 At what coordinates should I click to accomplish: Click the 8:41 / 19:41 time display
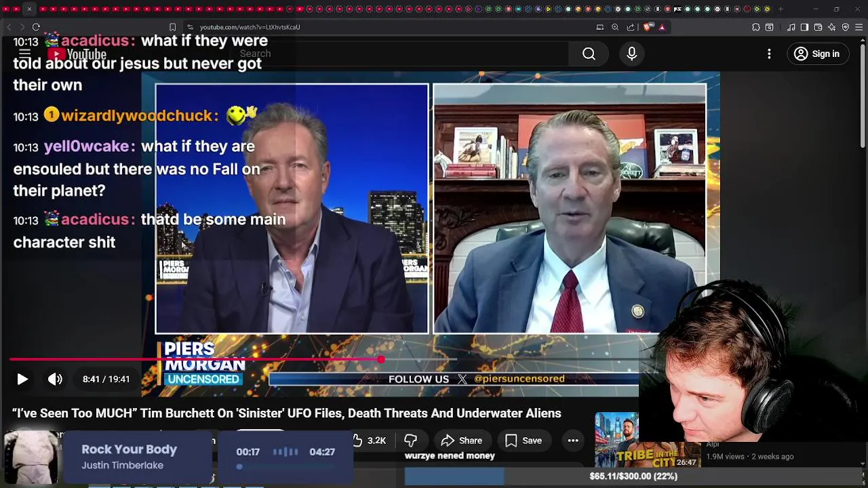[x=106, y=380]
